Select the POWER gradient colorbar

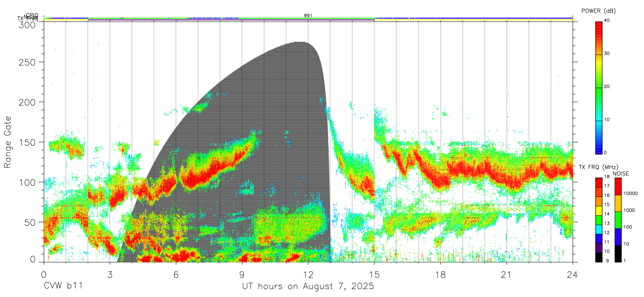point(598,87)
